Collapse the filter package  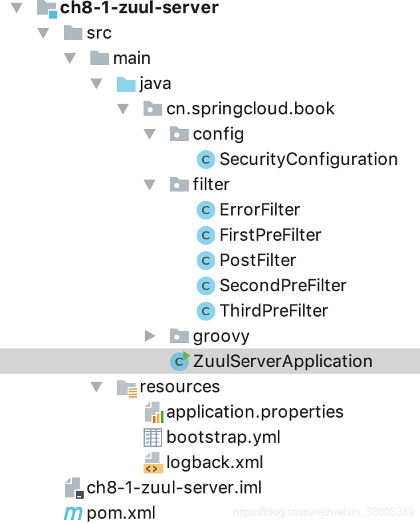[150, 184]
